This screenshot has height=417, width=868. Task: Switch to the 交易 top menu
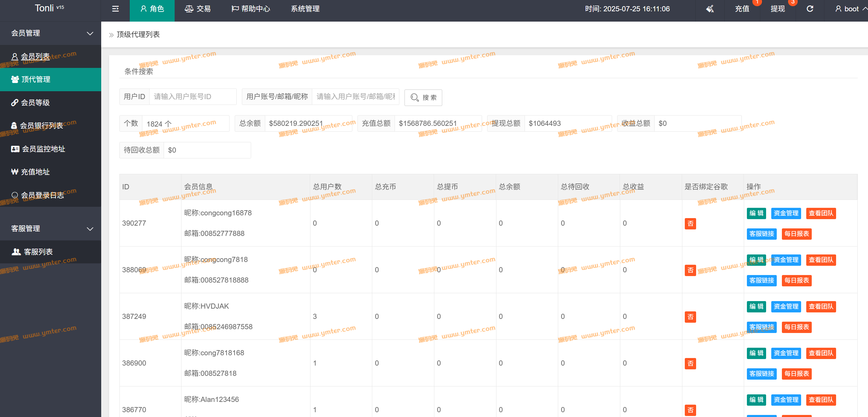(x=198, y=9)
